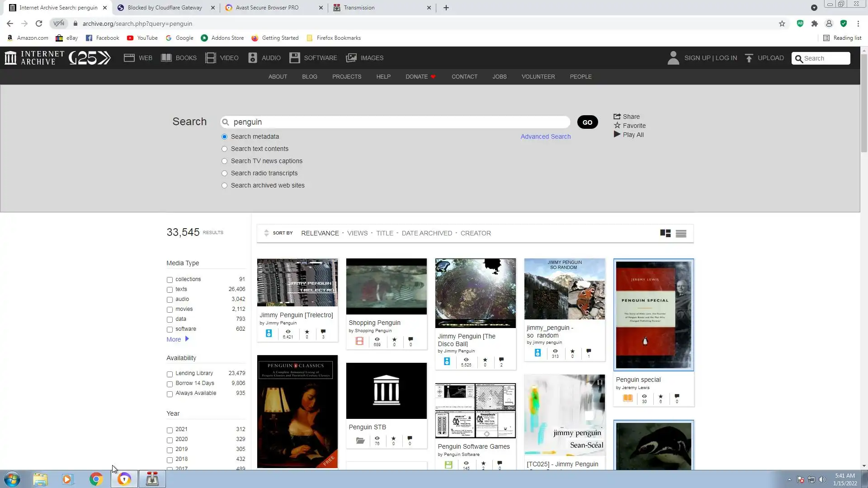
Task: Open the DONATE menu item
Action: click(x=416, y=77)
